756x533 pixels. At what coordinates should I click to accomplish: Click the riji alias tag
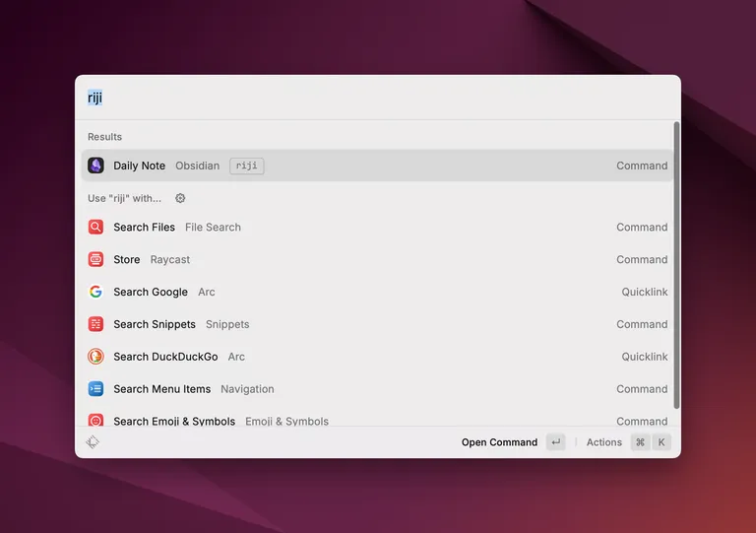(x=247, y=166)
